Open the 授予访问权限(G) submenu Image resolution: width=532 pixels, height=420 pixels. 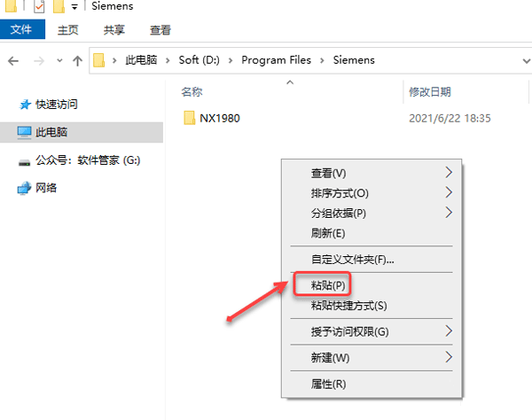pos(372,331)
